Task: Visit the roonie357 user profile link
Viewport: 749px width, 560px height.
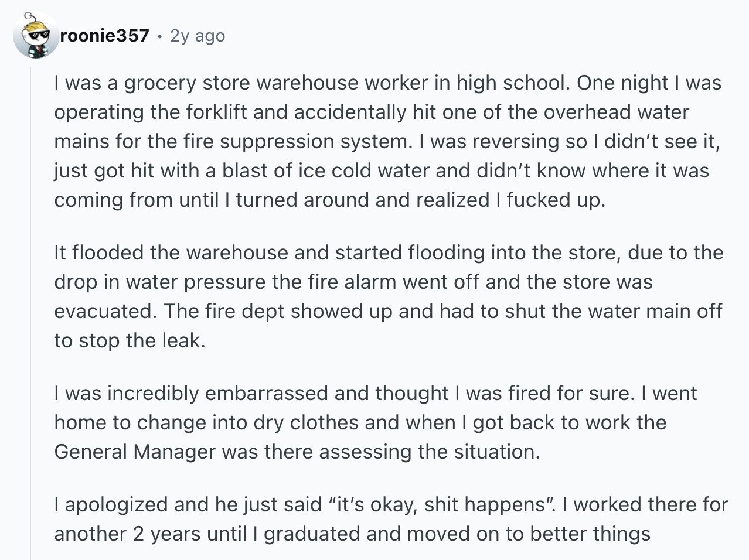Action: [x=104, y=36]
